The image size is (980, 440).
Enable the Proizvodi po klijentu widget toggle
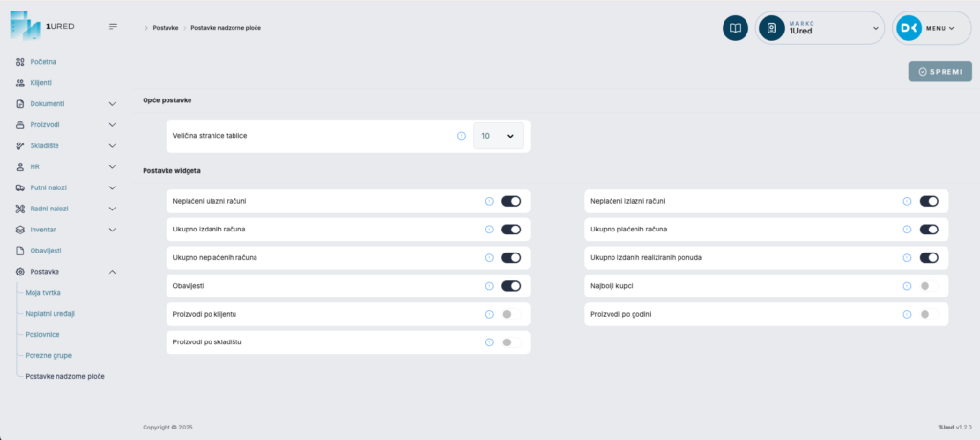pyautogui.click(x=507, y=314)
